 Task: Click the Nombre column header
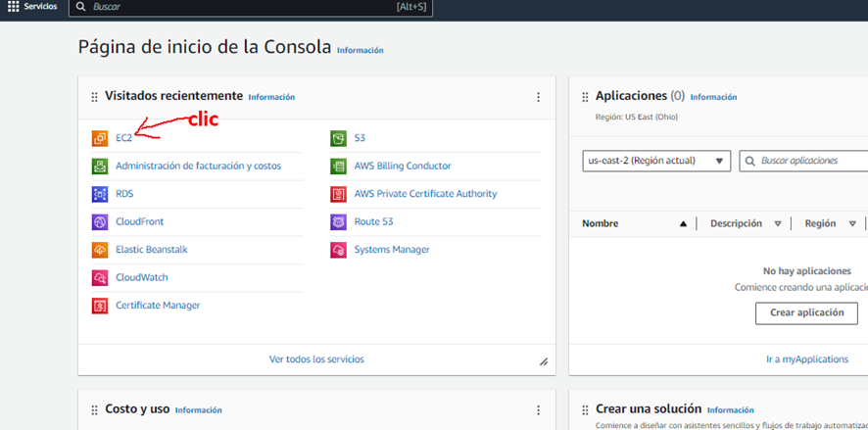point(601,224)
